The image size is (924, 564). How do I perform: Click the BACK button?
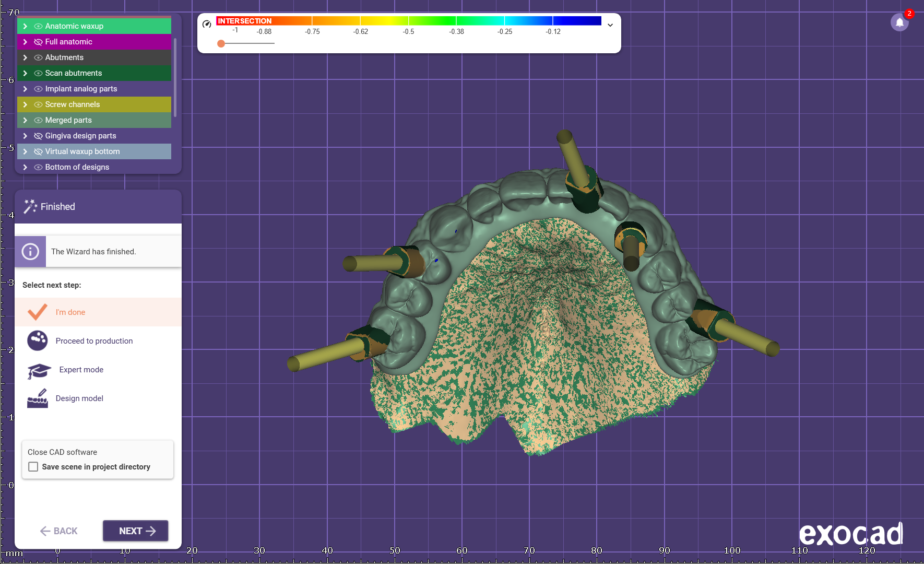58,531
